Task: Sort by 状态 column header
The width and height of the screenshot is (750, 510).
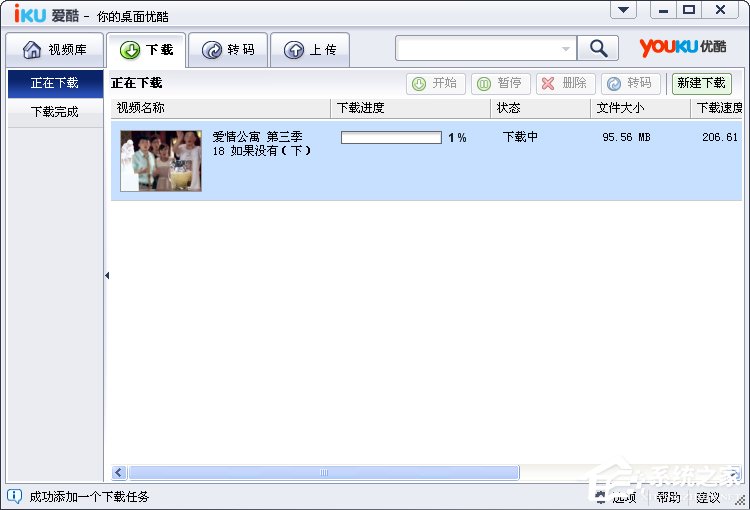Action: (540, 108)
